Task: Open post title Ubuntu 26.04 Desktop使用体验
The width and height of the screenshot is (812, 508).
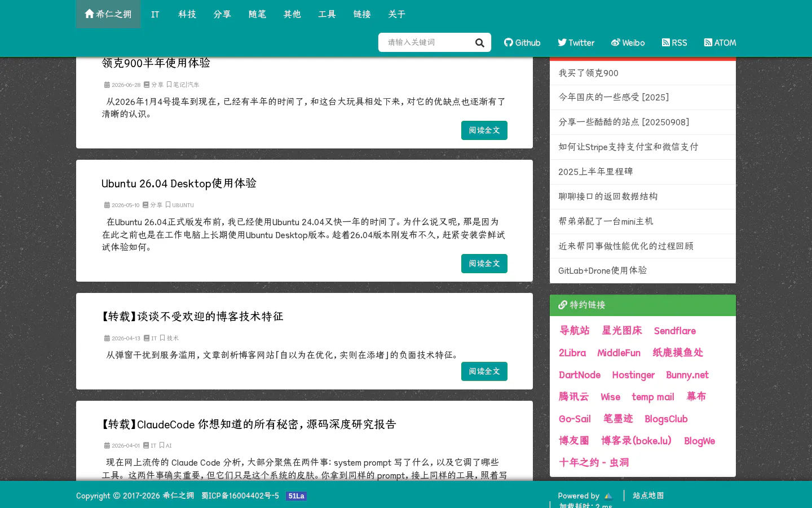Action: coord(179,183)
